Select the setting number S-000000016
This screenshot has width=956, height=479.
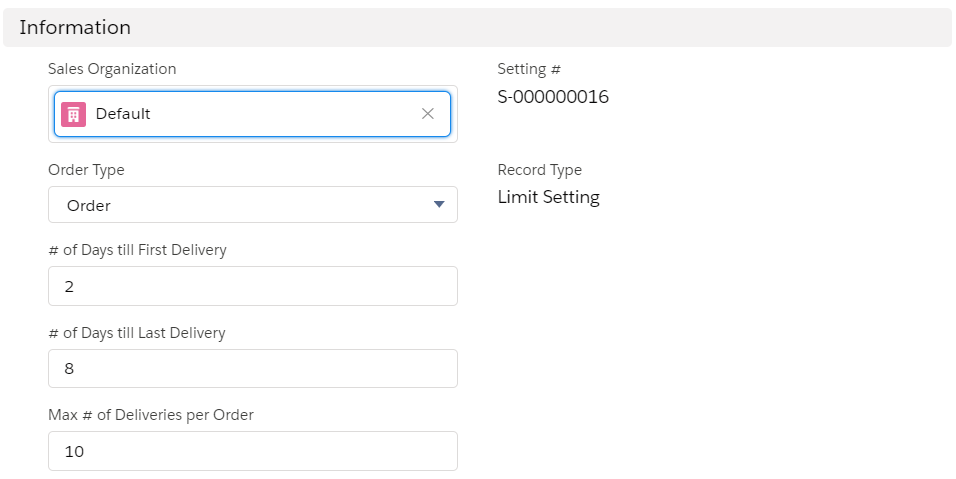pos(553,97)
